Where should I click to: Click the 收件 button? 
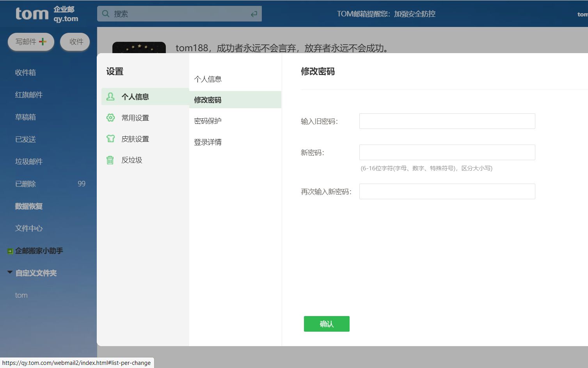75,42
